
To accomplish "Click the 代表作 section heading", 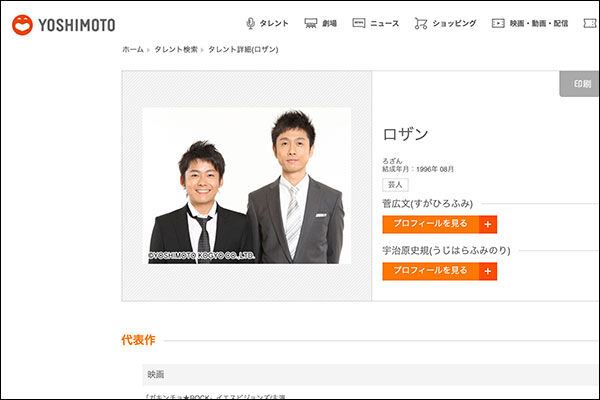I will click(x=138, y=340).
